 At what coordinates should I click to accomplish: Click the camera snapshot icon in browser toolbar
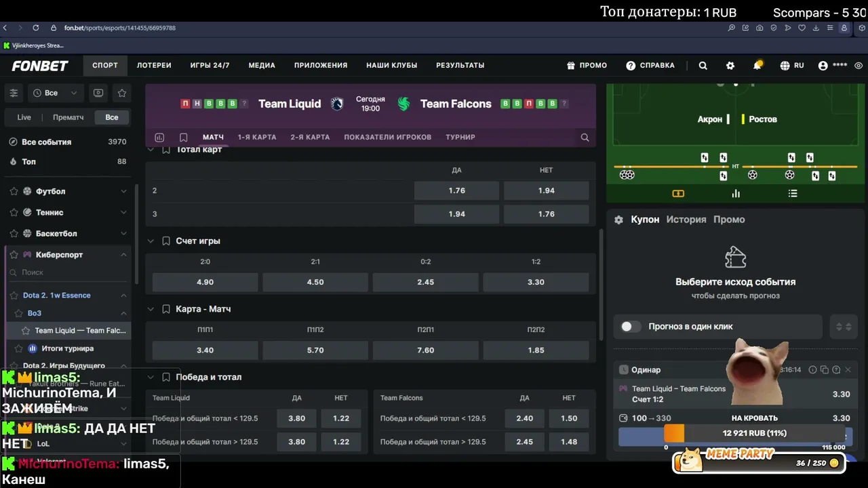pos(759,28)
